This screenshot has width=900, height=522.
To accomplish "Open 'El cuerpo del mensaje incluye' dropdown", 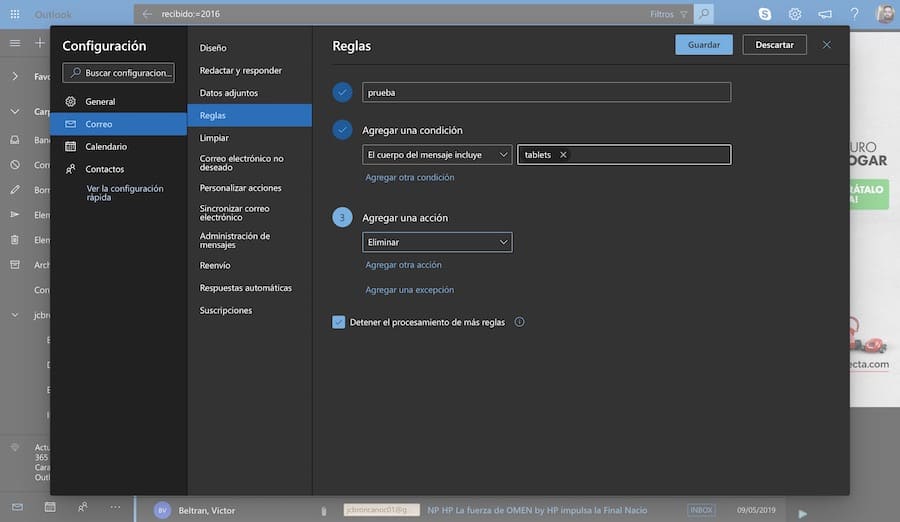I will (x=437, y=155).
